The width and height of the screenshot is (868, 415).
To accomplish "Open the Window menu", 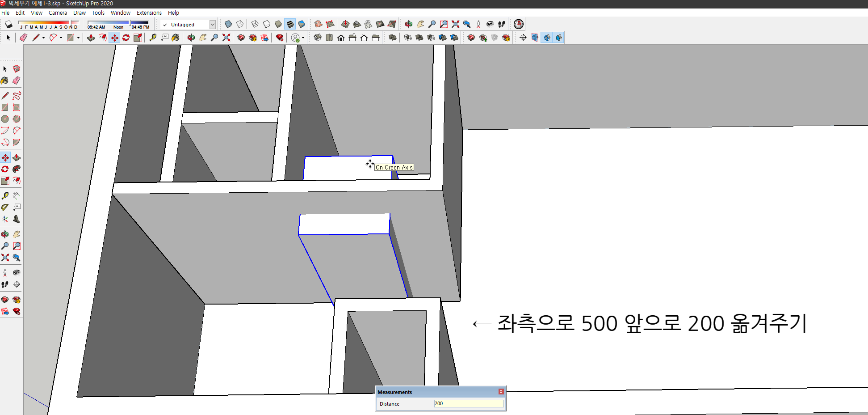I will coord(121,13).
